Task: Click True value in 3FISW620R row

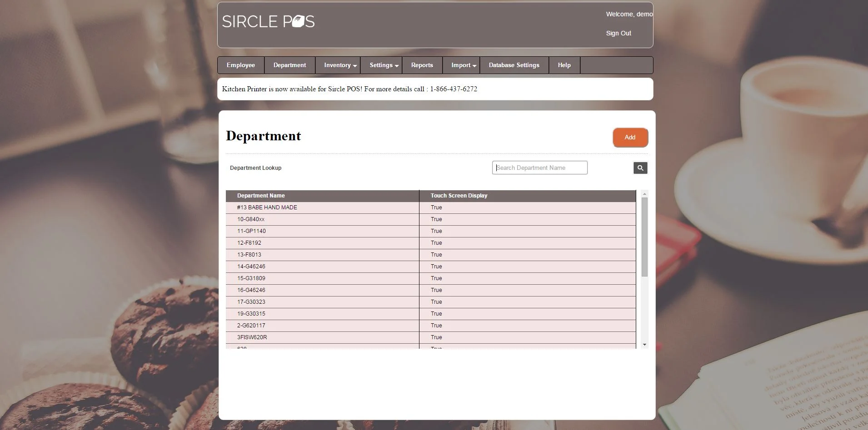Action: coord(436,337)
